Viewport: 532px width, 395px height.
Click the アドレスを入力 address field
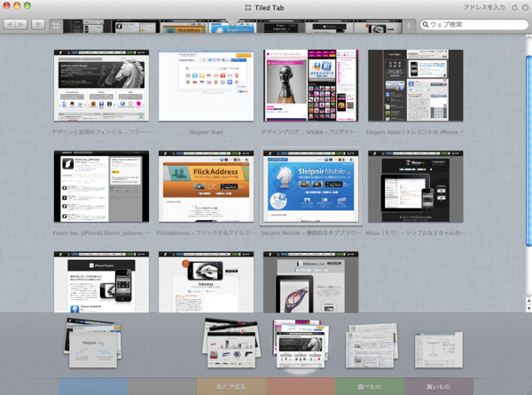tap(476, 7)
